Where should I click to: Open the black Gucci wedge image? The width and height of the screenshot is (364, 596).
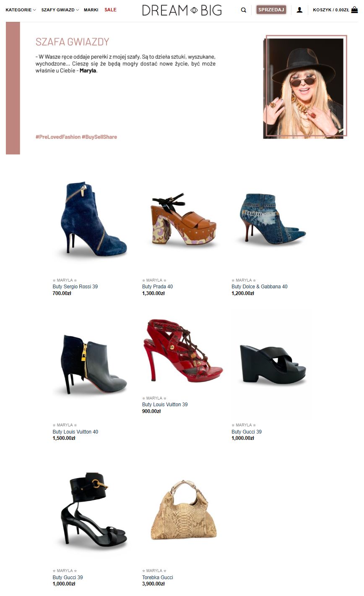[273, 364]
